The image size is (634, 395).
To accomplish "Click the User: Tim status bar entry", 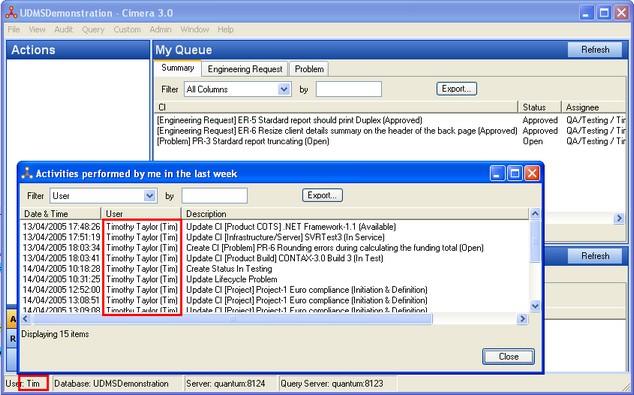I will click(26, 383).
